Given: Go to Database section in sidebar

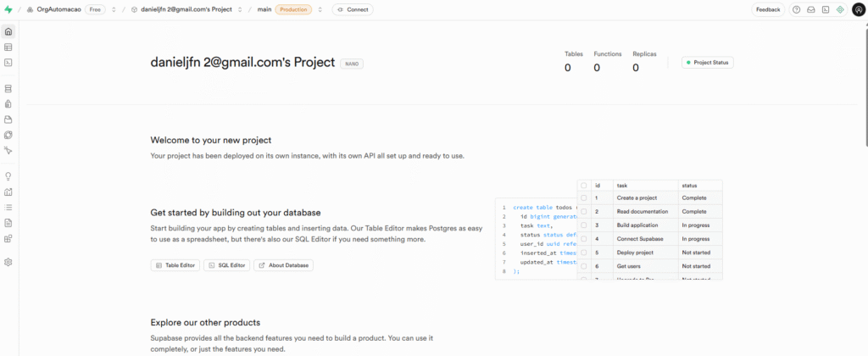Looking at the screenshot, I should pyautogui.click(x=8, y=88).
